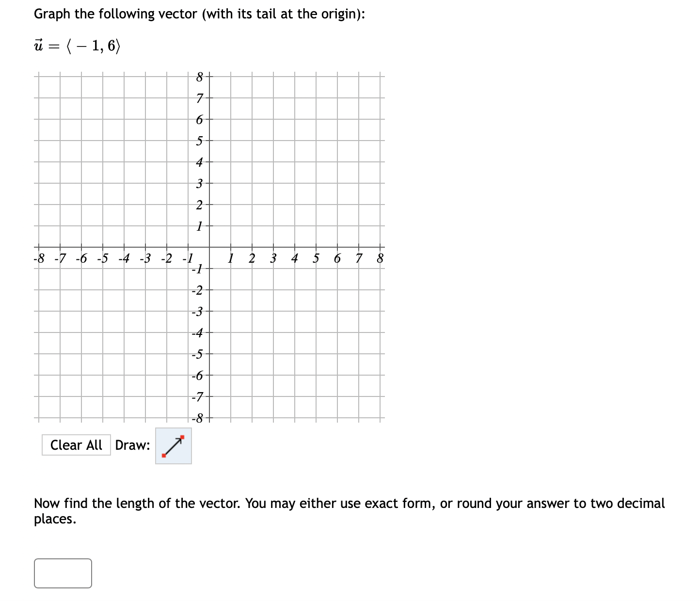Click the tick mark at x = -2
The image size is (700, 601).
pos(166,246)
